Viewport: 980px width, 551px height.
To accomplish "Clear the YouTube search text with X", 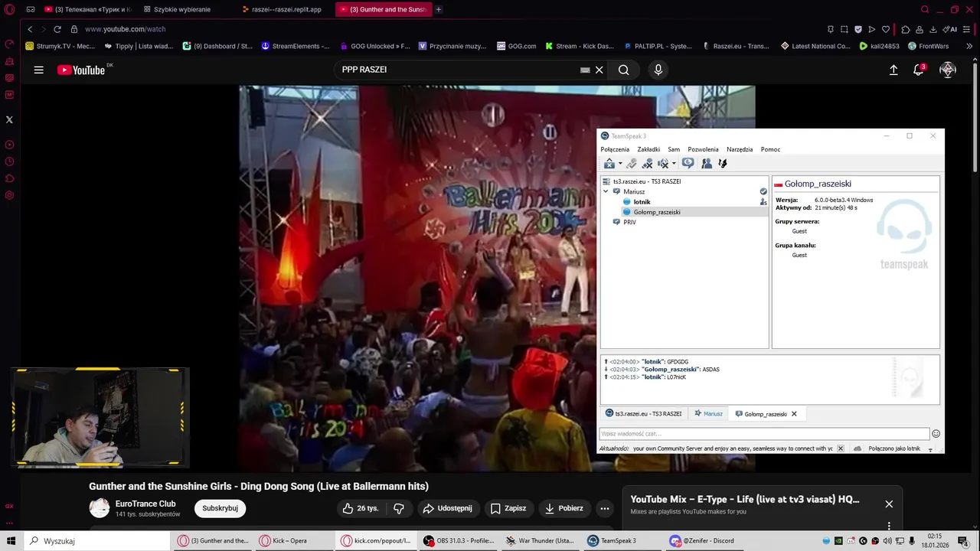I will (x=599, y=70).
